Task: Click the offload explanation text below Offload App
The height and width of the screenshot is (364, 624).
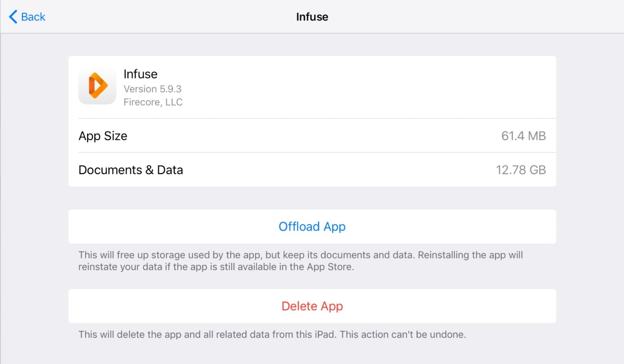Action: click(x=301, y=260)
